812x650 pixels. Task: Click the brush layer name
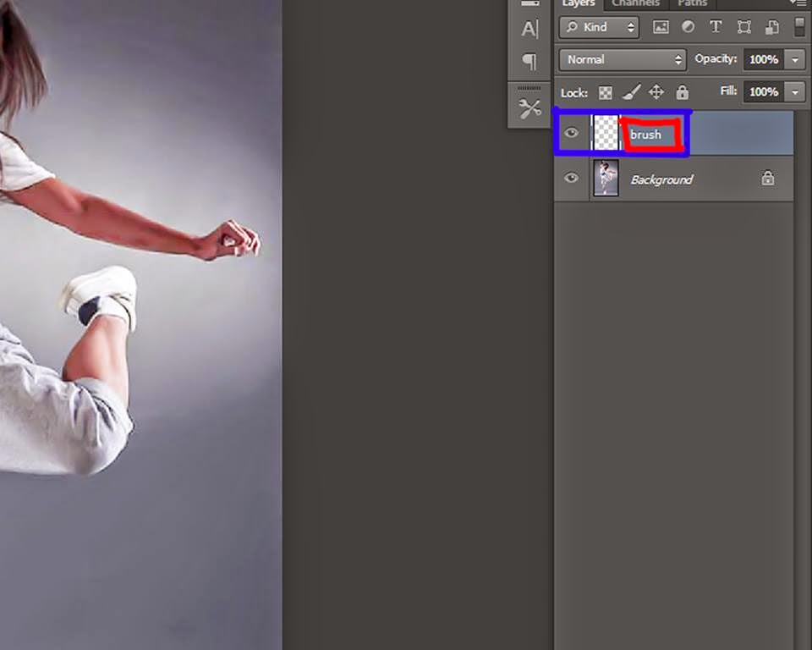coord(645,135)
